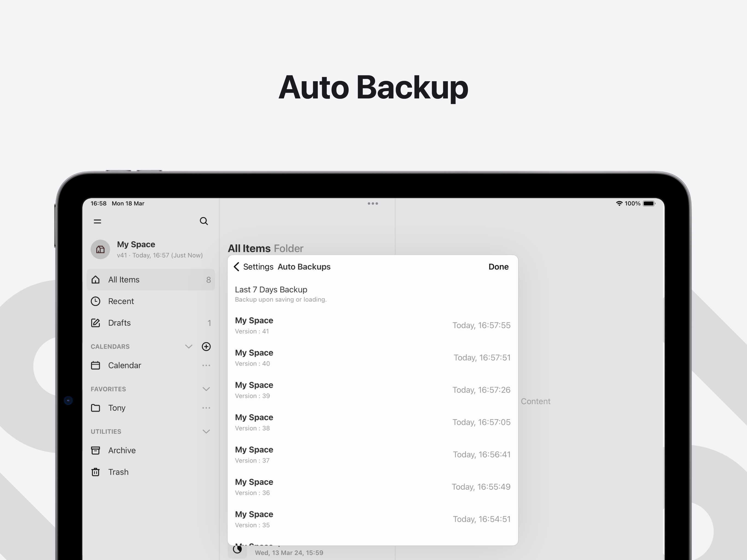Open Trash in the sidebar
This screenshot has width=747, height=560.
(x=151, y=472)
